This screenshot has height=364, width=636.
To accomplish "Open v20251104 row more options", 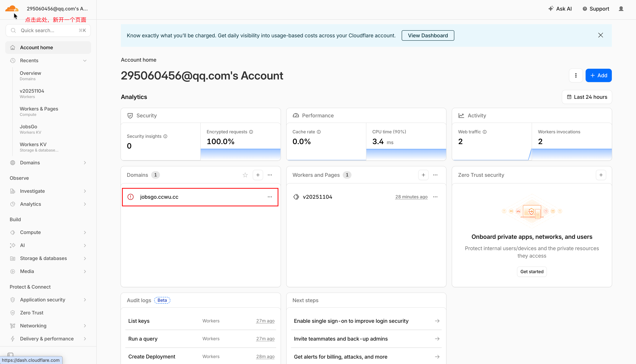I will tap(435, 197).
